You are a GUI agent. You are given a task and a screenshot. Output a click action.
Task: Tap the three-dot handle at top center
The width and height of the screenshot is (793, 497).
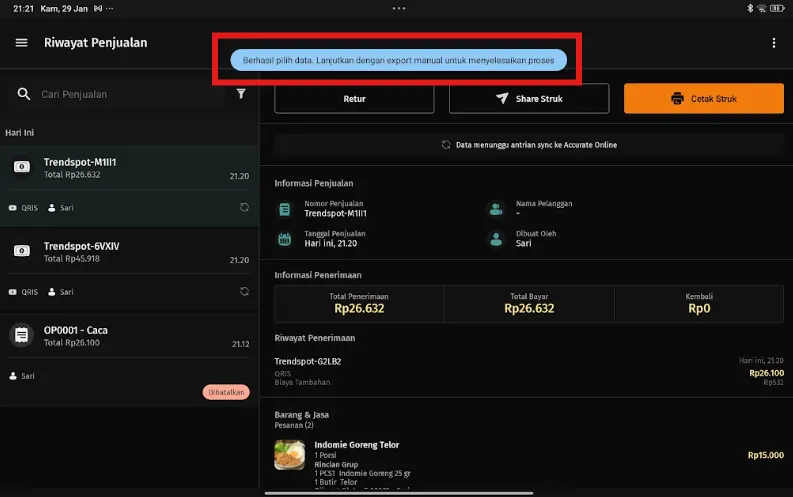[399, 8]
